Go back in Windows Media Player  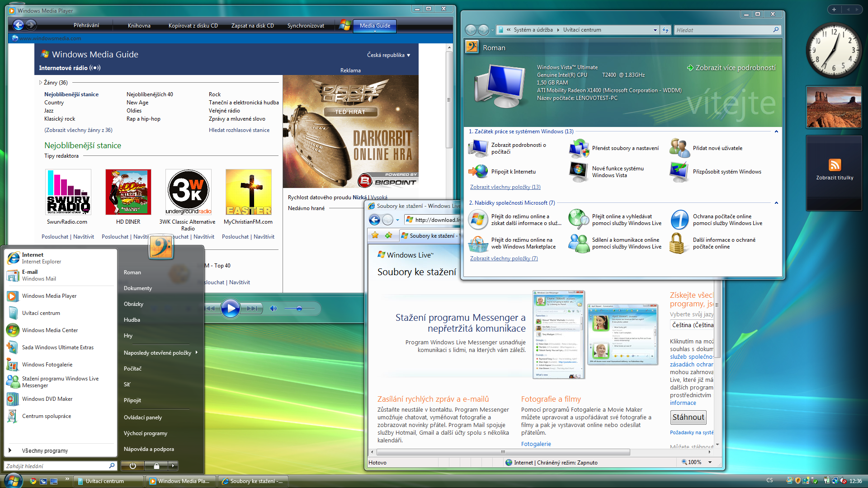point(18,25)
